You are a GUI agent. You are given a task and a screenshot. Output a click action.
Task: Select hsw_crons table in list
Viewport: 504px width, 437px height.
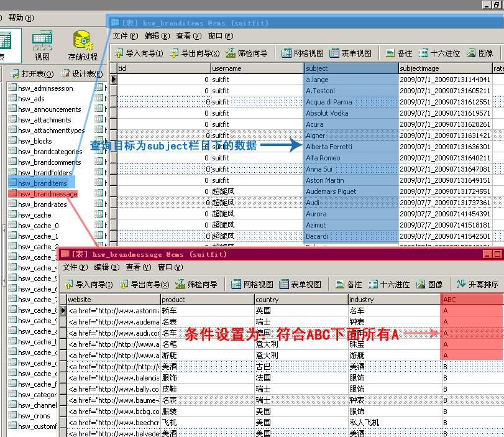[29, 416]
